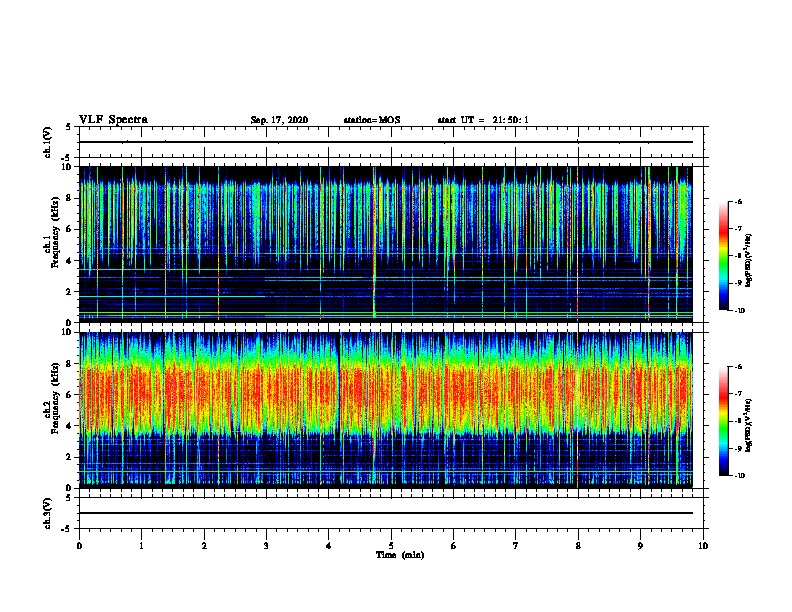
Task: Click the "6" kHz tick of ch.2 frequency axis
Action: (x=70, y=395)
